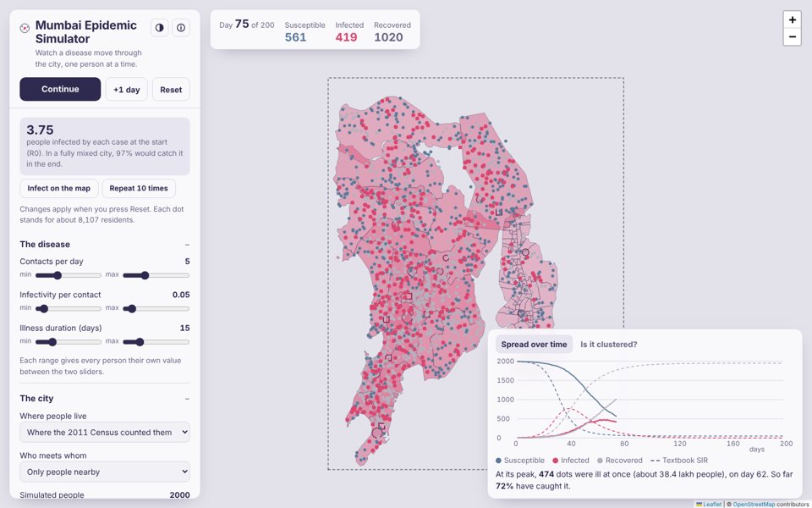Toggle the dark/light contrast theme icon

click(160, 27)
